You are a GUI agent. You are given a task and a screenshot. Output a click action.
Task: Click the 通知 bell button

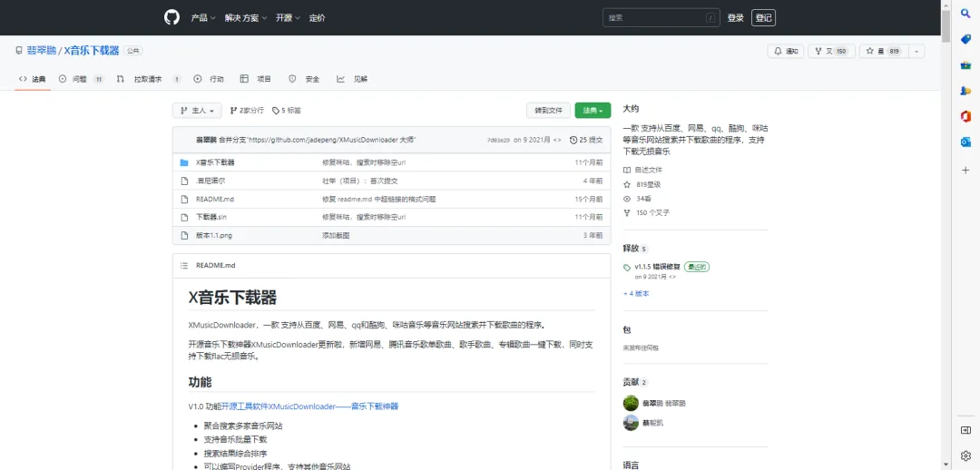786,51
